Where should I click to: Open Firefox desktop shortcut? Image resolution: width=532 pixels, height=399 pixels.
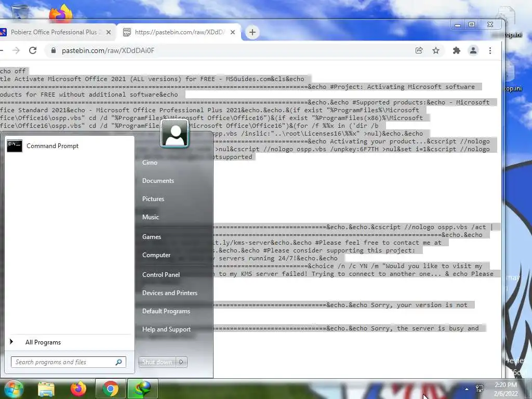coord(60,14)
